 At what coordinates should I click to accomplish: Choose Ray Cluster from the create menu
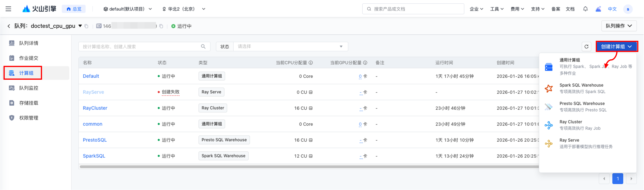pos(588,125)
